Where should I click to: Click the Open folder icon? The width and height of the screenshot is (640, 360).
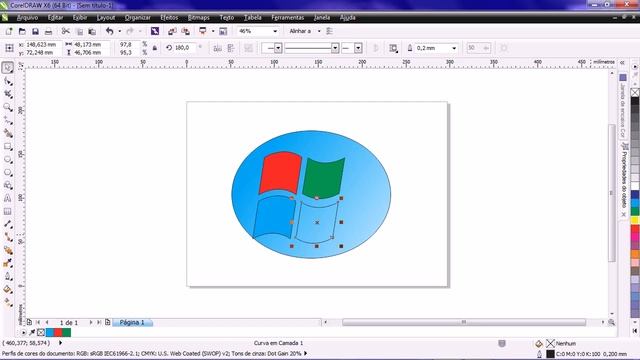tap(22, 31)
